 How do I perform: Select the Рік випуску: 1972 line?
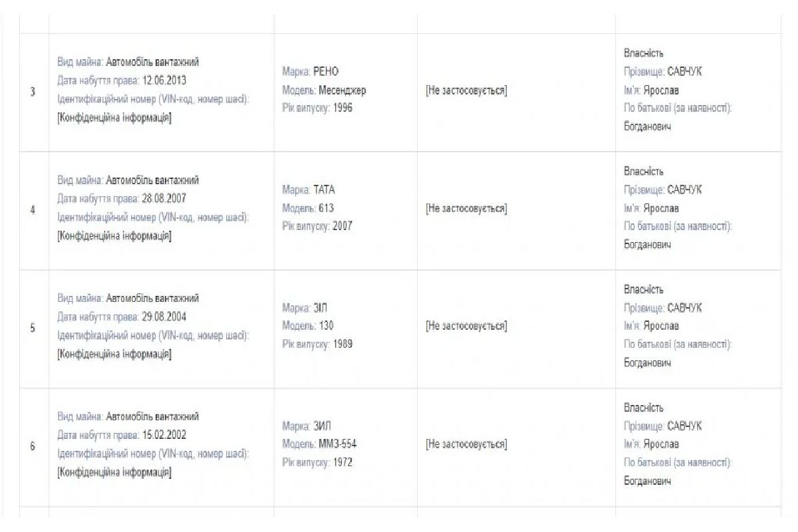317,462
